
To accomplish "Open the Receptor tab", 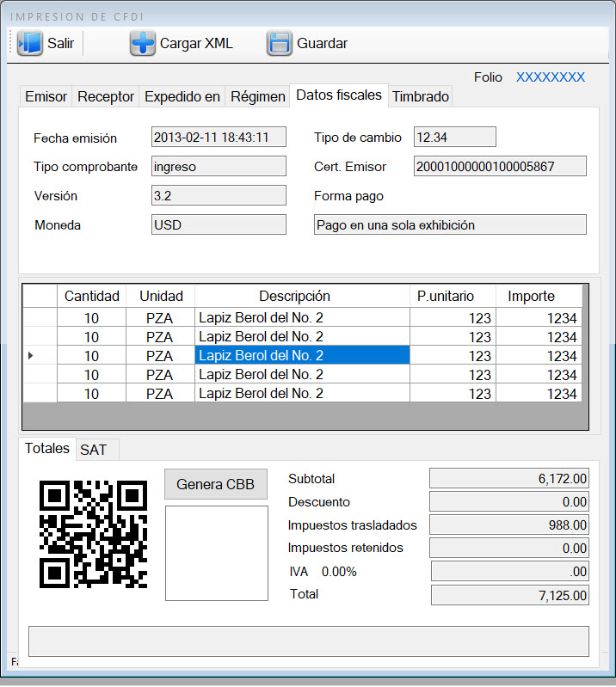I will pyautogui.click(x=106, y=96).
